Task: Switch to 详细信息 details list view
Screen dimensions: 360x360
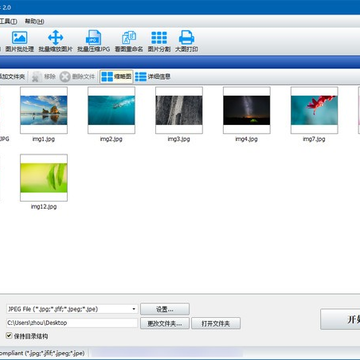Action: pos(153,77)
